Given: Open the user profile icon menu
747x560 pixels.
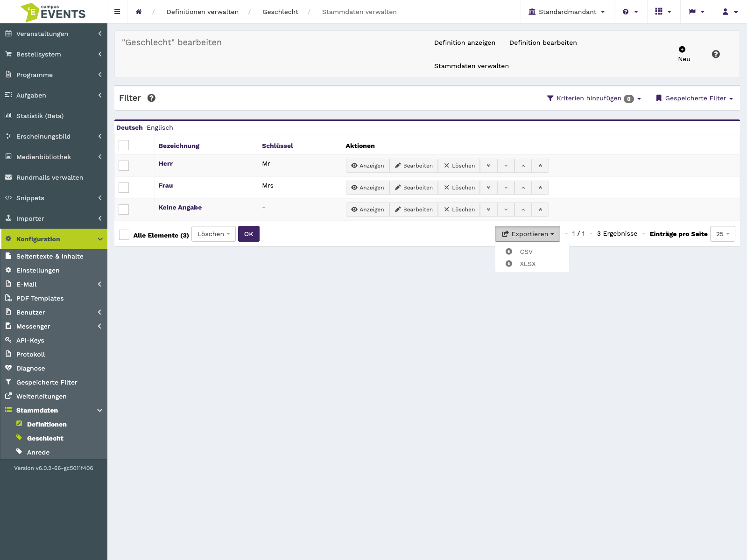Looking at the screenshot, I should tap(730, 12).
